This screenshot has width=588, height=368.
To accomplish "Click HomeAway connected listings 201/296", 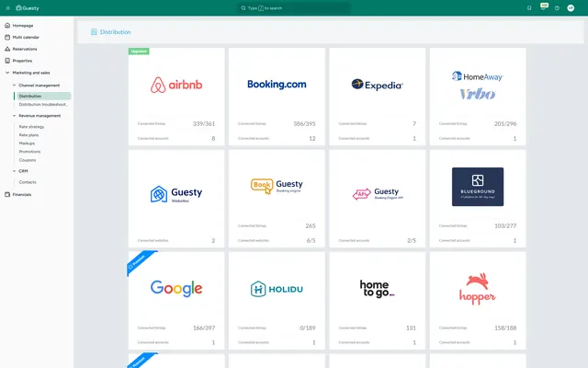I will pos(505,123).
